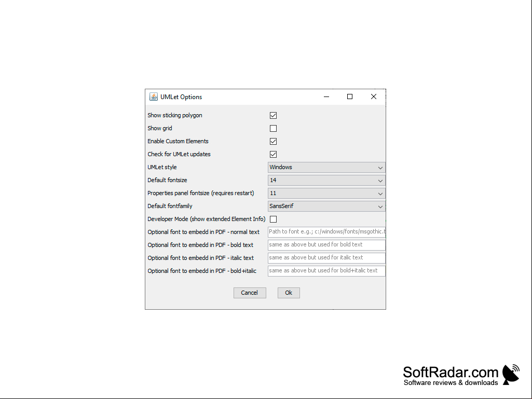This screenshot has width=532, height=399.
Task: Disable Check for UMLet updates checkbox
Action: coord(273,155)
